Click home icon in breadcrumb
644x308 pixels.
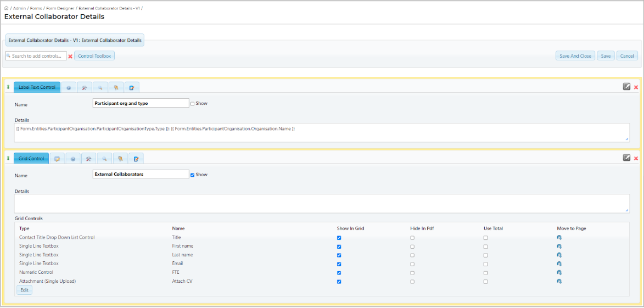coord(6,8)
